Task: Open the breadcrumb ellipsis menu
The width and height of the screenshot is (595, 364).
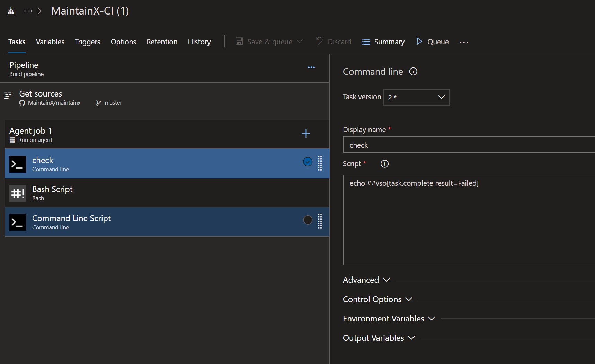Action: tap(28, 11)
